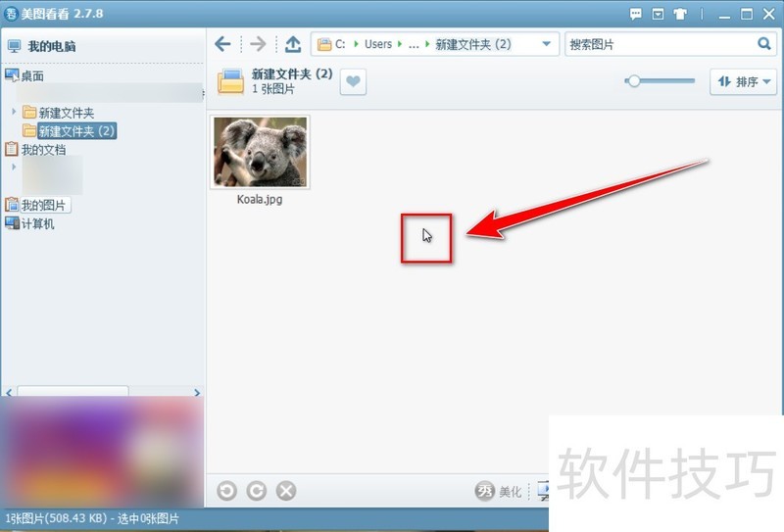Open the title bar dropdown menu icon
Screen dimensions: 784x532
658,14
